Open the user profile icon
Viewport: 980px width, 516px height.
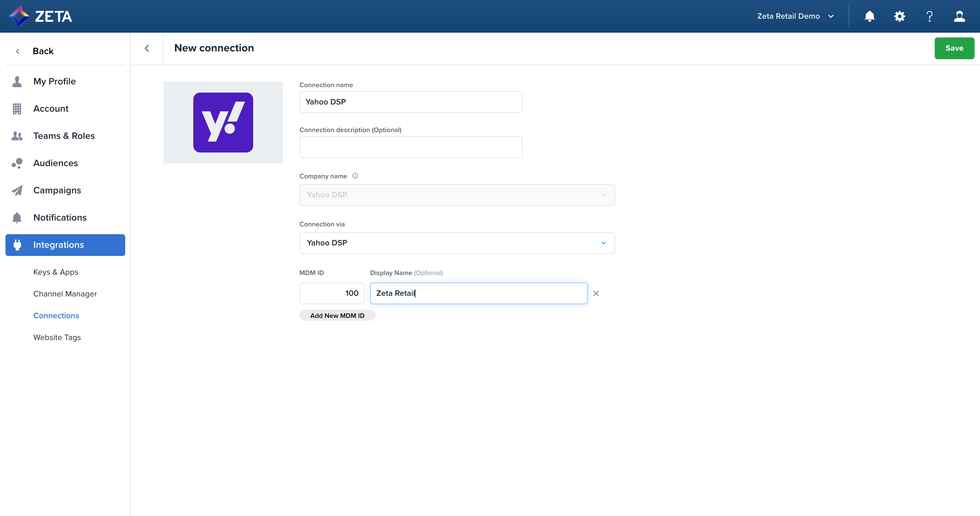pyautogui.click(x=959, y=16)
